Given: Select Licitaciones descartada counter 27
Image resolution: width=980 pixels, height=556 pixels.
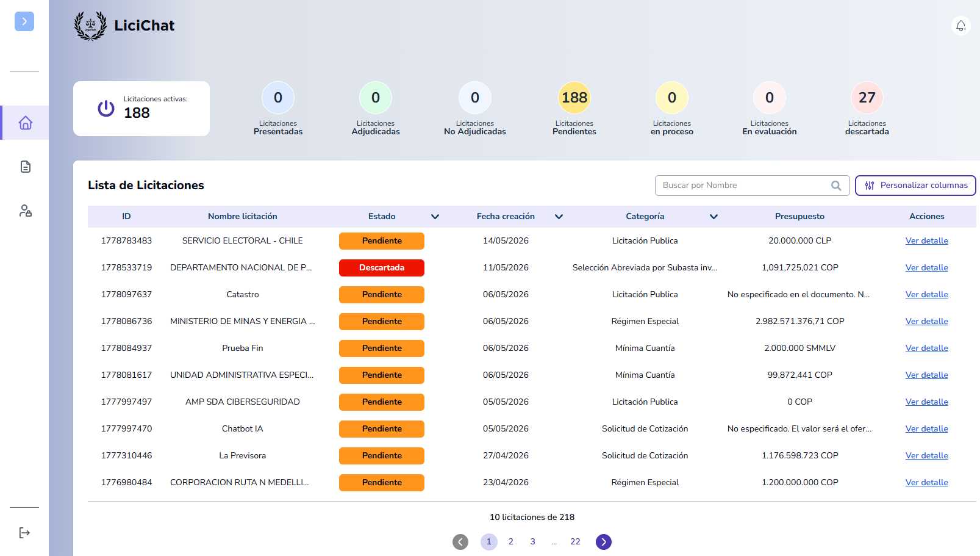Looking at the screenshot, I should click(867, 98).
